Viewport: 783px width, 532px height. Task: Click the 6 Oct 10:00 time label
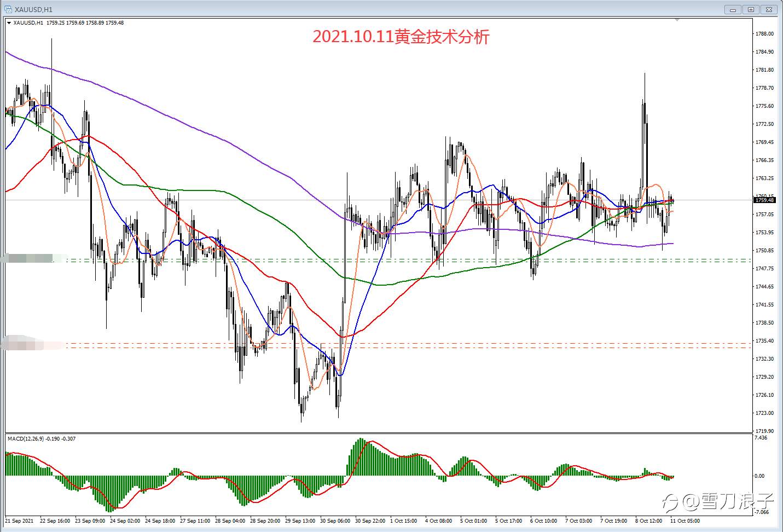point(544,521)
